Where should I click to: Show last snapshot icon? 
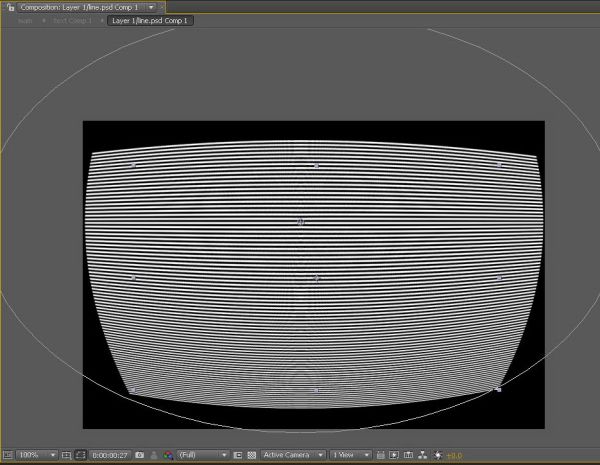(154, 455)
